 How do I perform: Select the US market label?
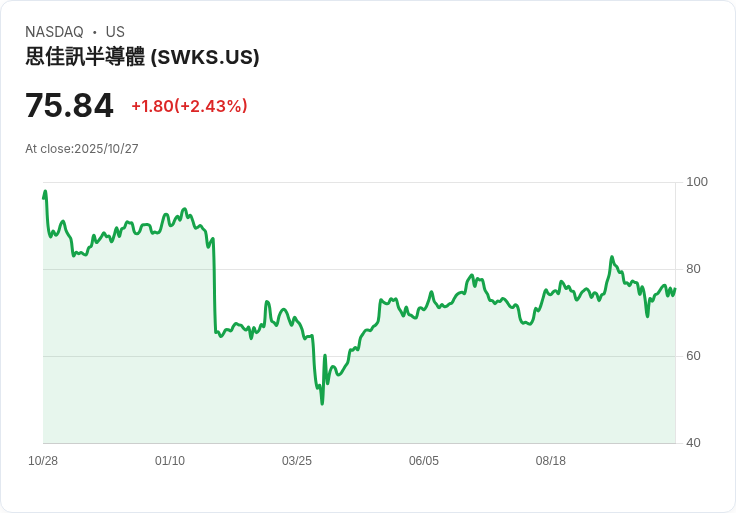[x=115, y=32]
